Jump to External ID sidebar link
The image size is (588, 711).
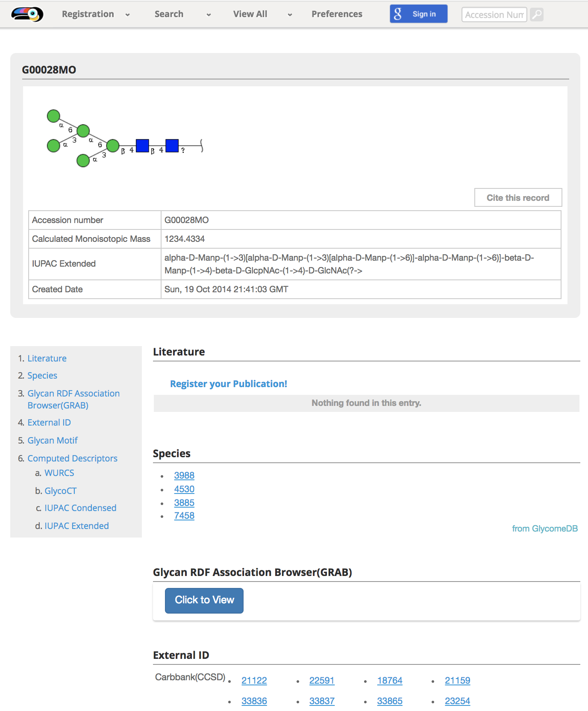pos(49,423)
